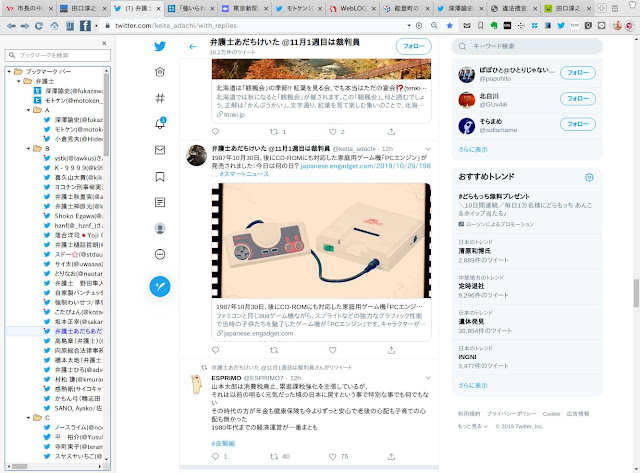Share the ESPRIMO tweet
This screenshot has width=640, height=473.
pos(391,457)
